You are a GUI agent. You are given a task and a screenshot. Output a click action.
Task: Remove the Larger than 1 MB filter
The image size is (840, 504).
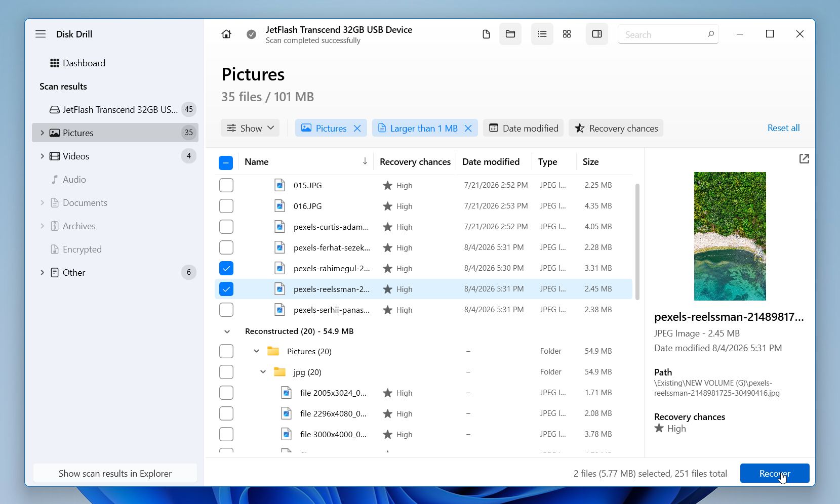click(468, 129)
